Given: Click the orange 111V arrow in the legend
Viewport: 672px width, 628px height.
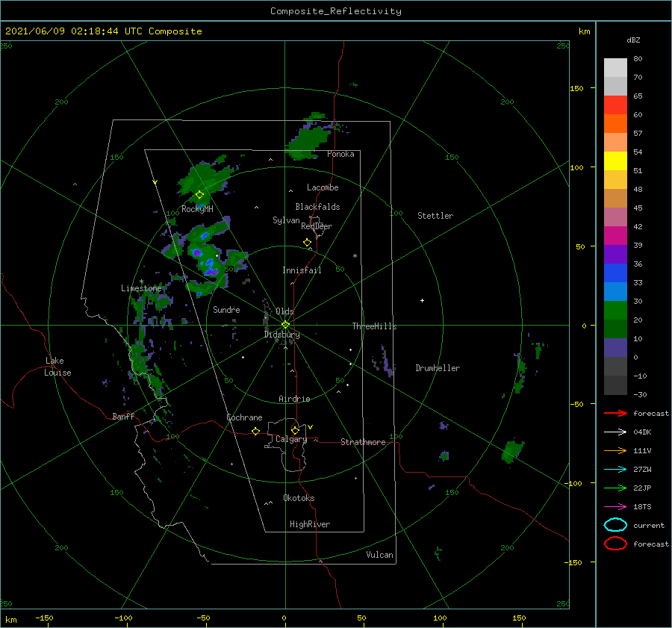Looking at the screenshot, I should 615,450.
